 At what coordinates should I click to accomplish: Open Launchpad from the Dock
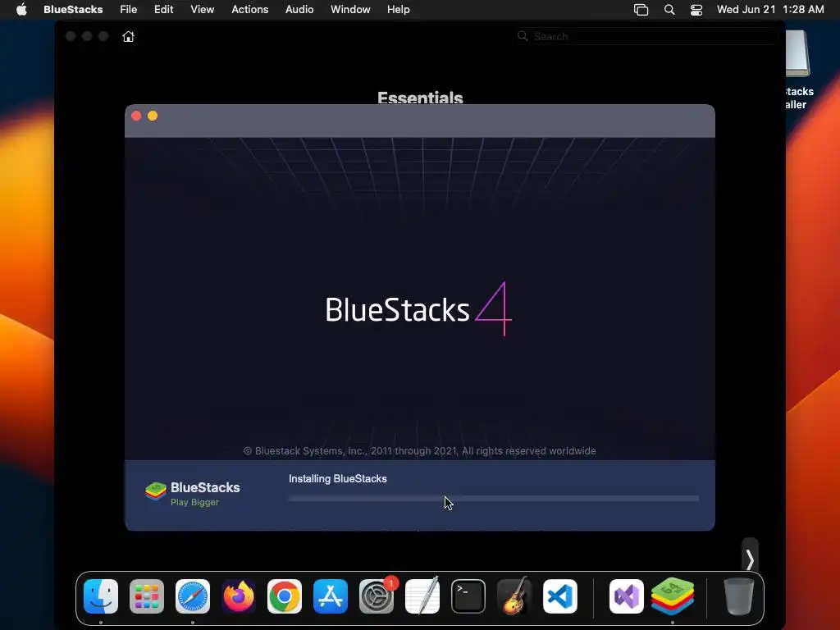147,596
